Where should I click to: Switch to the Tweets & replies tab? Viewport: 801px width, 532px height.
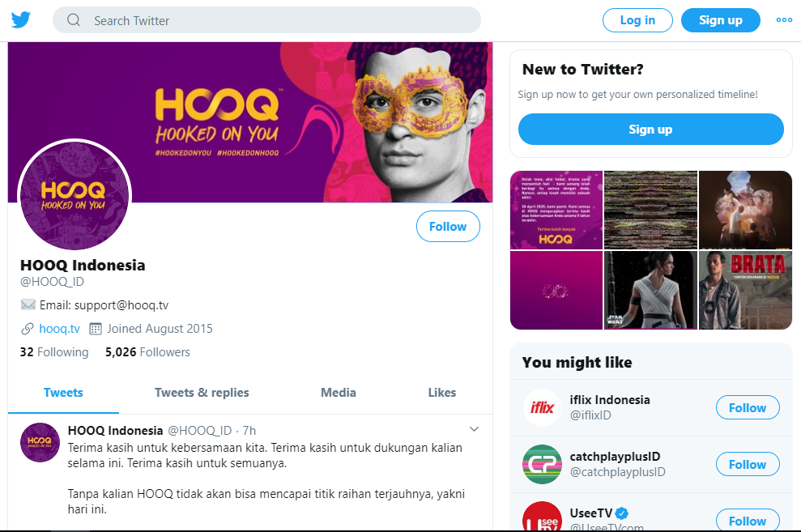[x=201, y=393]
